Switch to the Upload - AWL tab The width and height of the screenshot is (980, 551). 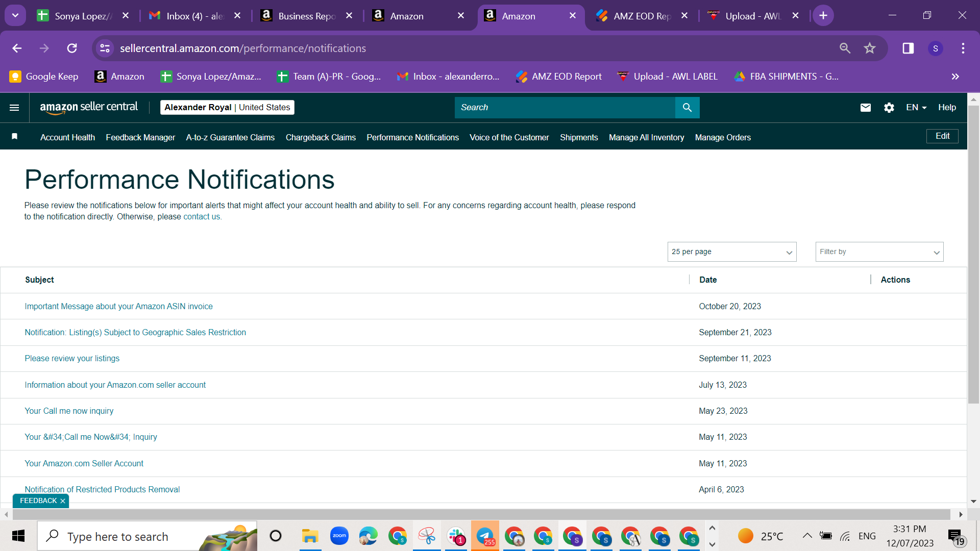pyautogui.click(x=753, y=16)
